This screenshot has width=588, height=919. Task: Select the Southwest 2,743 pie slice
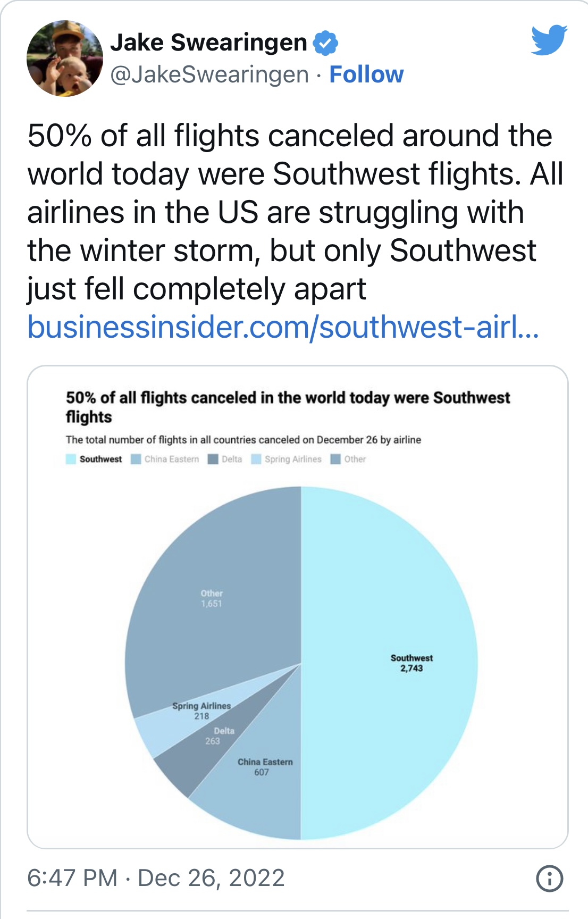pos(388,663)
